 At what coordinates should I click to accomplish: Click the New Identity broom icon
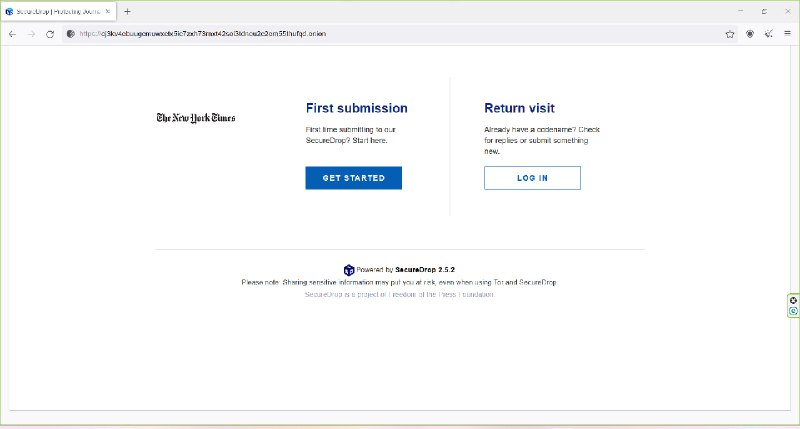769,33
